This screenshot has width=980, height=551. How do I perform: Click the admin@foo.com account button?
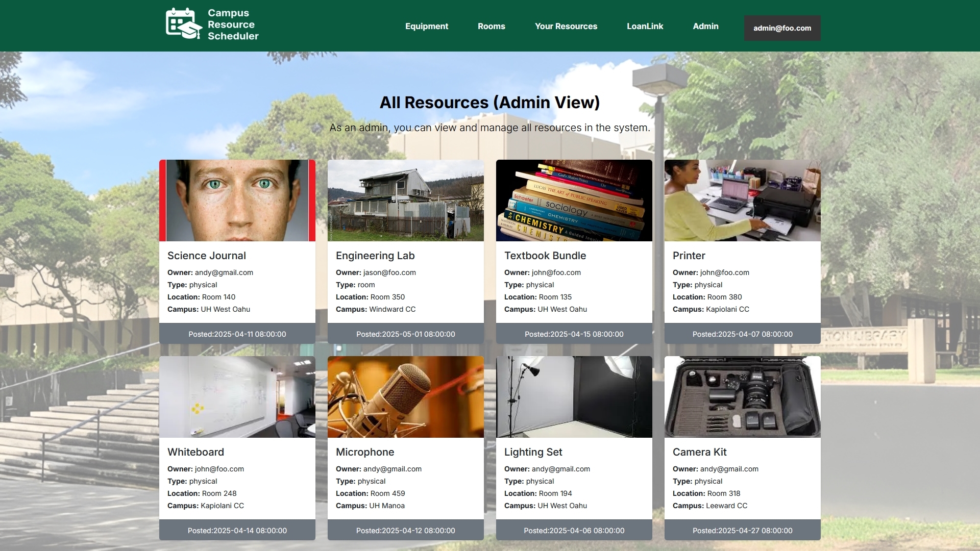coord(781,28)
